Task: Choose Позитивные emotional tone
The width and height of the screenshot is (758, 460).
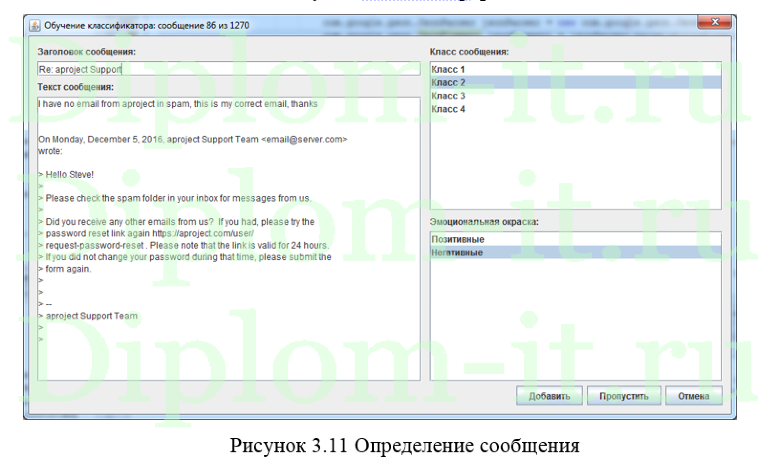Action: (575, 239)
